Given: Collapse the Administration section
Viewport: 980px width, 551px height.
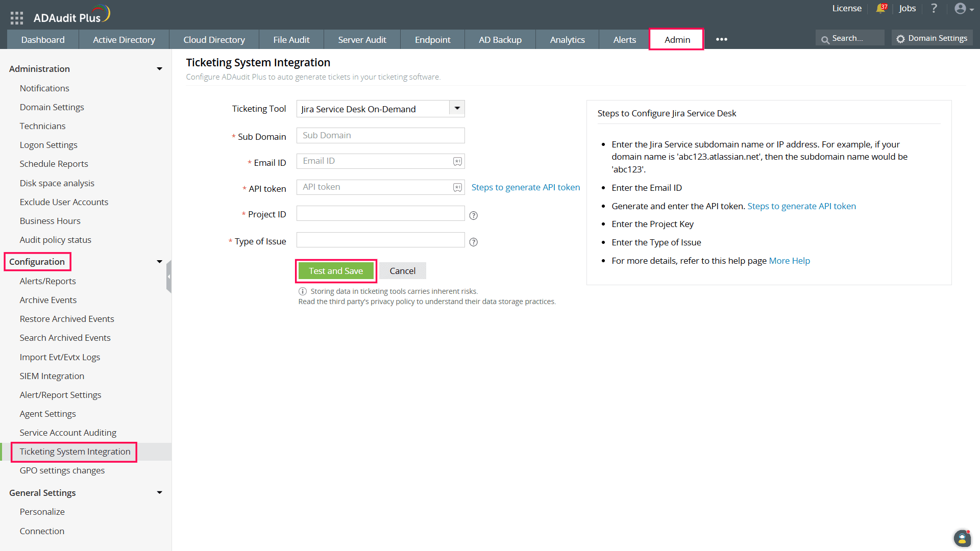Looking at the screenshot, I should coord(159,69).
